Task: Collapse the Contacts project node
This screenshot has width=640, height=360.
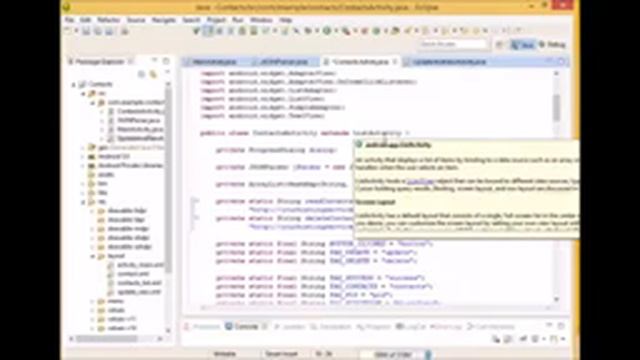Action: coord(73,84)
